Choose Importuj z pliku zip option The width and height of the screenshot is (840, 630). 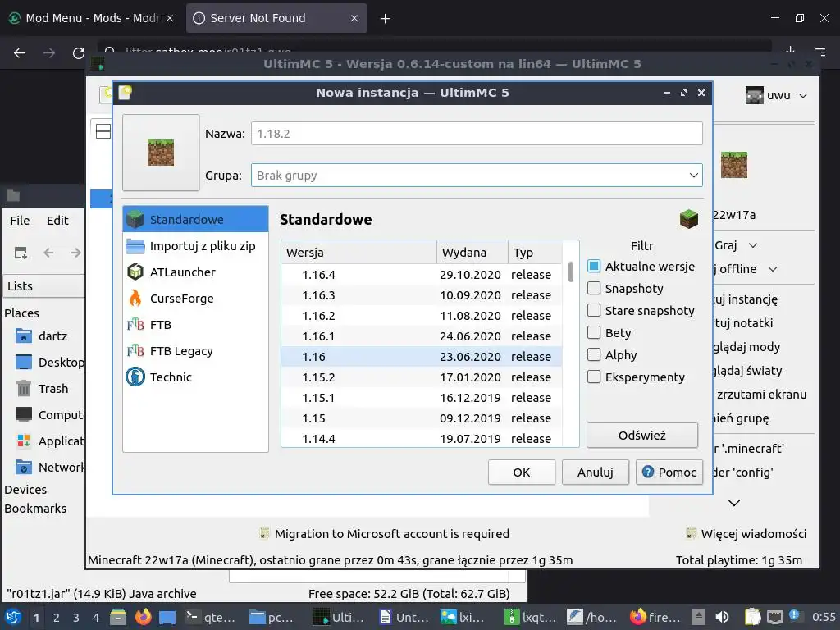coord(195,246)
